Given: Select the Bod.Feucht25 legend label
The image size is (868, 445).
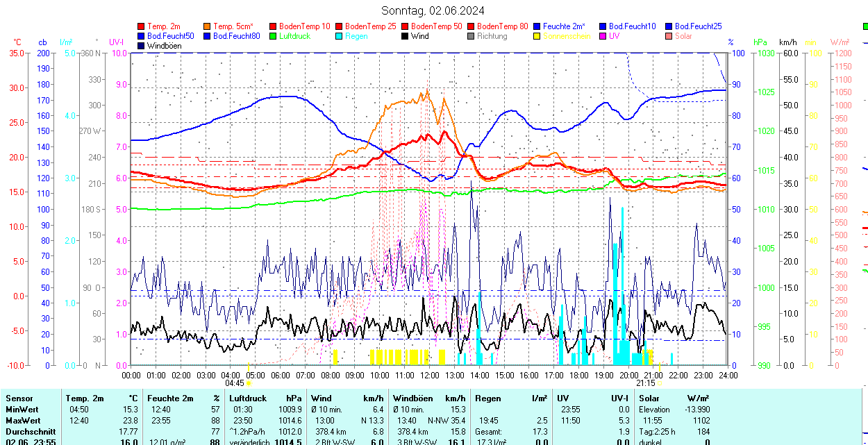Looking at the screenshot, I should tap(699, 26).
